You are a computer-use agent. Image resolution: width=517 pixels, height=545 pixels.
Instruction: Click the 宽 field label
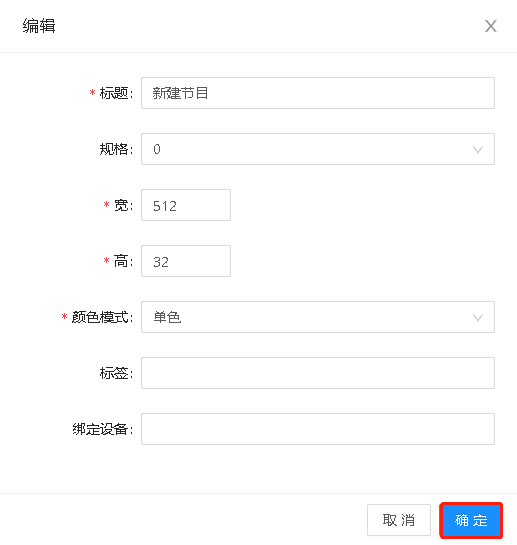[x=123, y=205]
